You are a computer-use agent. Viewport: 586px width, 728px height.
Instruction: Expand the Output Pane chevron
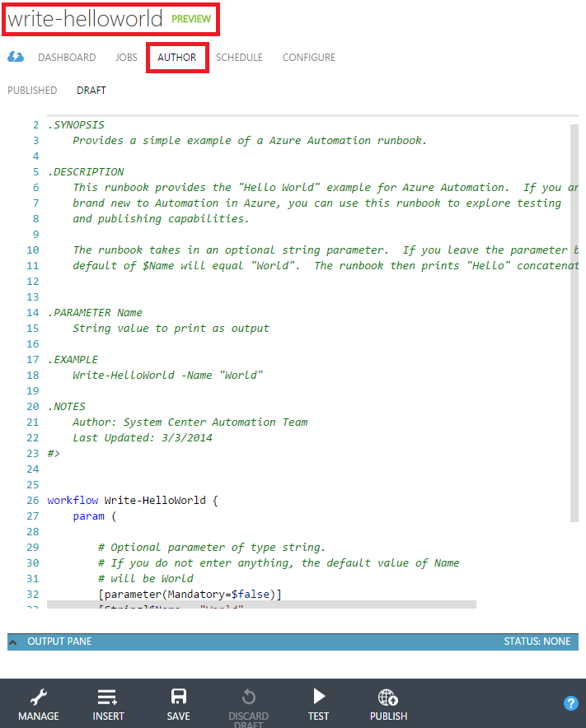pos(13,642)
